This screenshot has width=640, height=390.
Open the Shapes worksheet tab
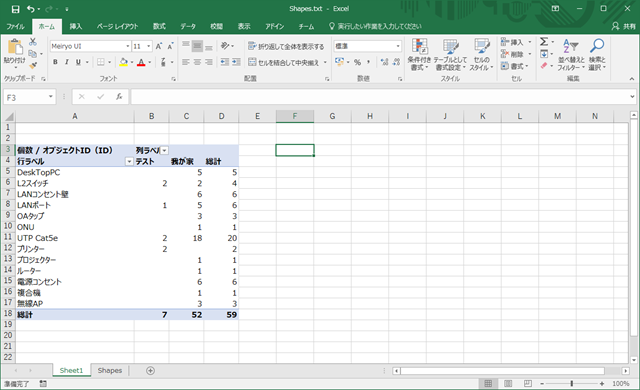(110, 370)
